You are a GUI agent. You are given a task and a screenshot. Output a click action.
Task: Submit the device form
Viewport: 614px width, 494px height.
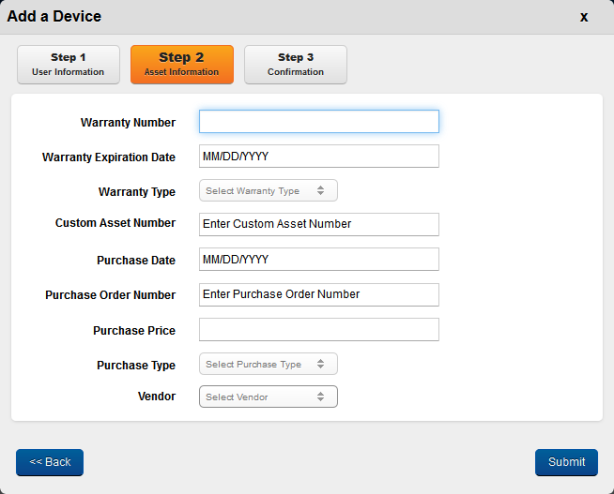(566, 462)
